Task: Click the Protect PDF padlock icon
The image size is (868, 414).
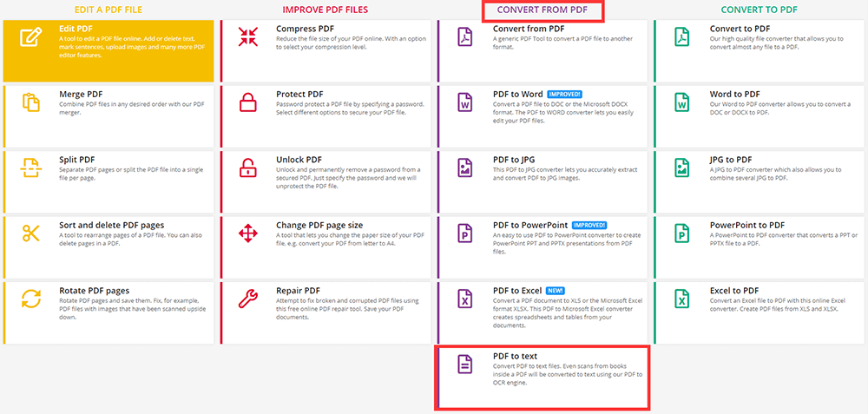Action: pyautogui.click(x=248, y=102)
